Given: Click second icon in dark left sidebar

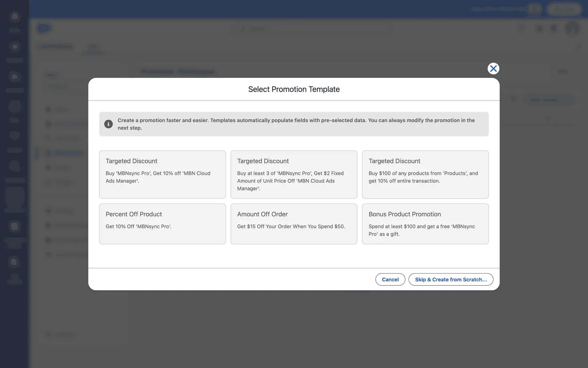Looking at the screenshot, I should (x=14, y=47).
